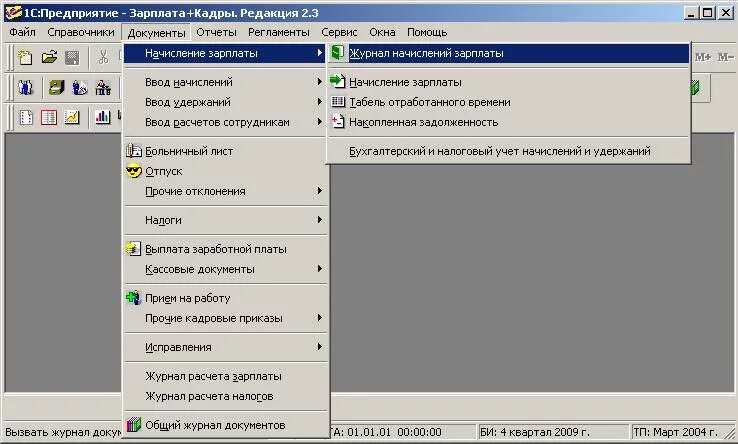The image size is (738, 444).
Task: Expand the Ввод расчетов сотрудникам submenu arrow
Action: coord(320,122)
